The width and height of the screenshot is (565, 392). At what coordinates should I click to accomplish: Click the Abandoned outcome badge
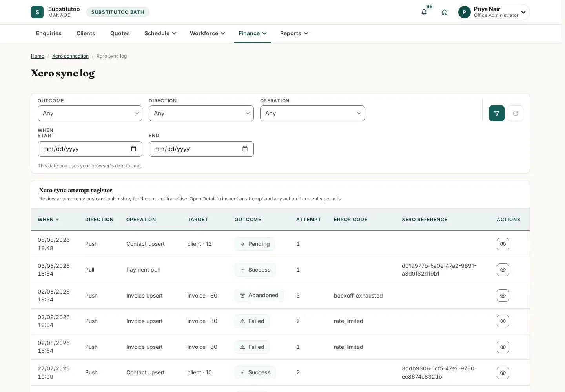(x=259, y=295)
